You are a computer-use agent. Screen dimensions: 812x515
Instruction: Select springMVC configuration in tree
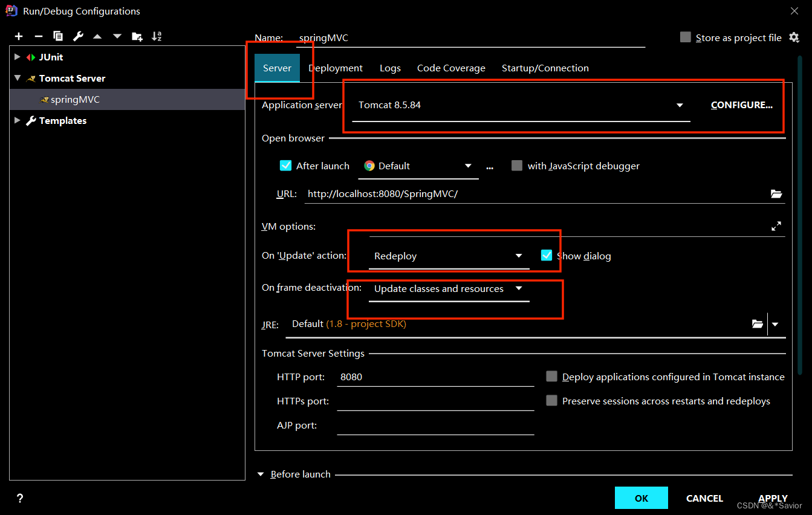(x=127, y=100)
